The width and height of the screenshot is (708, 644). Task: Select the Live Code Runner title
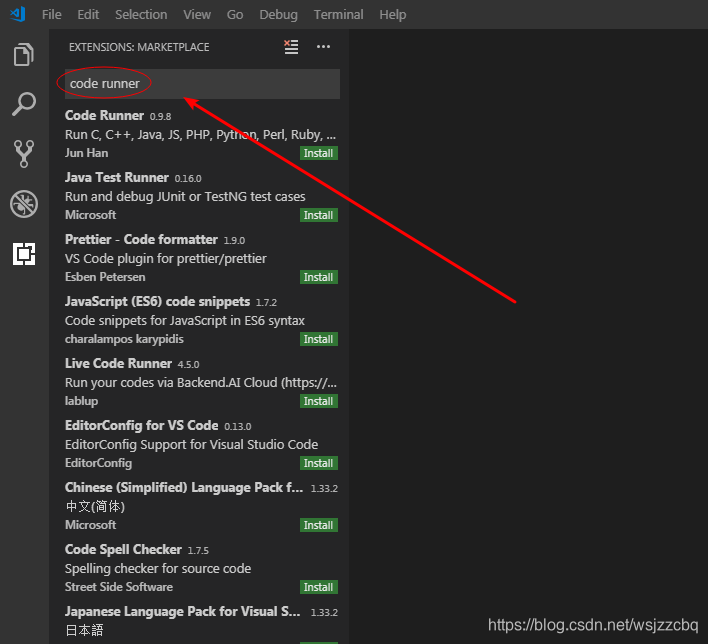[x=118, y=364]
